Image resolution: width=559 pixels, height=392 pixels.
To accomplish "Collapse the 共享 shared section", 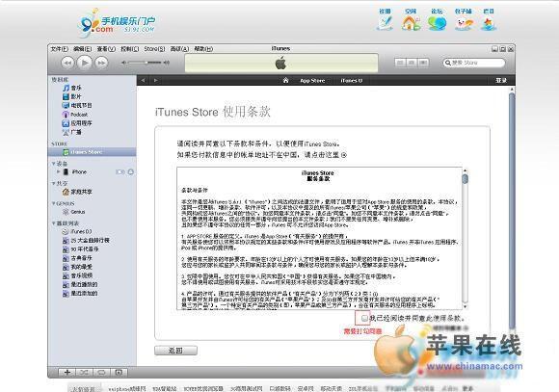I will pyautogui.click(x=53, y=183).
